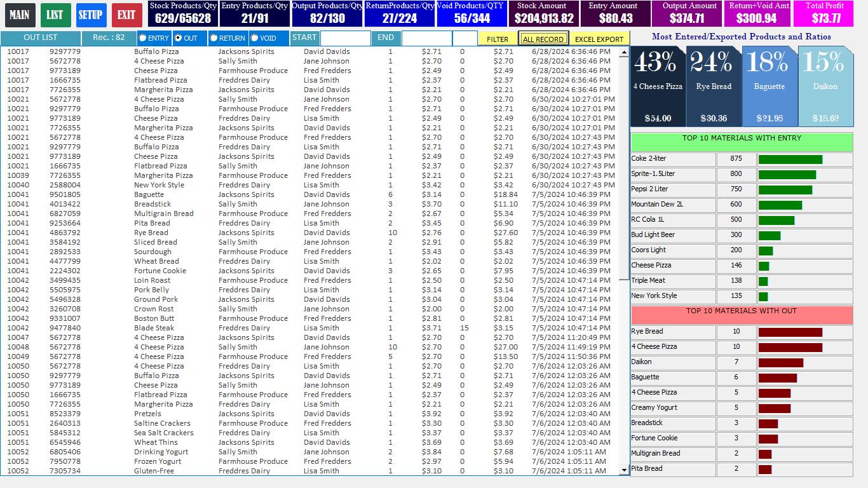This screenshot has height=488, width=868.
Task: Select the 18% Baguette card
Action: click(x=770, y=86)
